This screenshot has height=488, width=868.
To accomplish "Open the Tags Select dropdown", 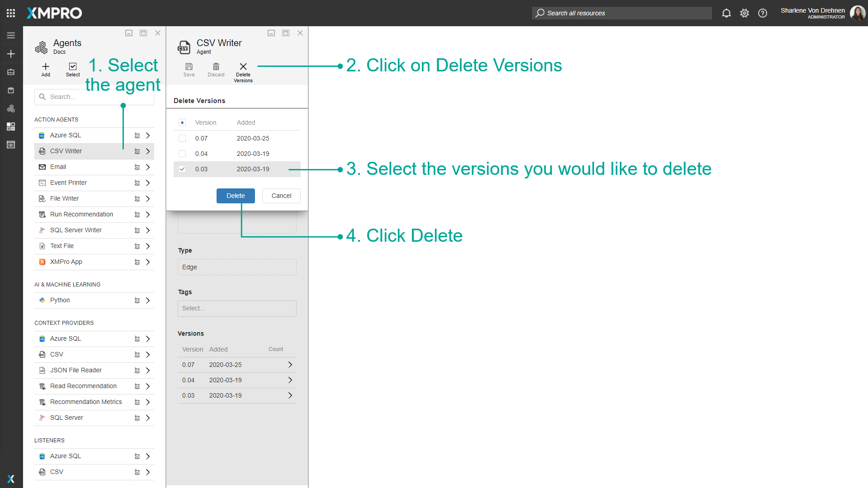I will (237, 308).
